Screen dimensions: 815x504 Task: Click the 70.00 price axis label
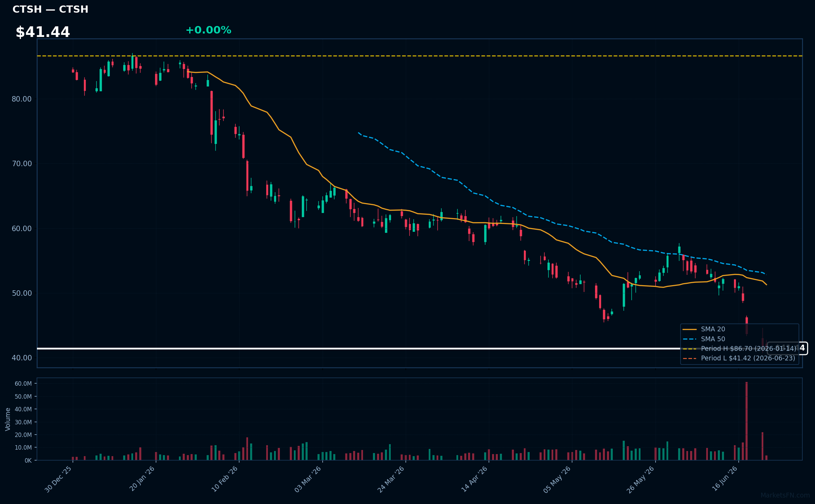[x=22, y=164]
